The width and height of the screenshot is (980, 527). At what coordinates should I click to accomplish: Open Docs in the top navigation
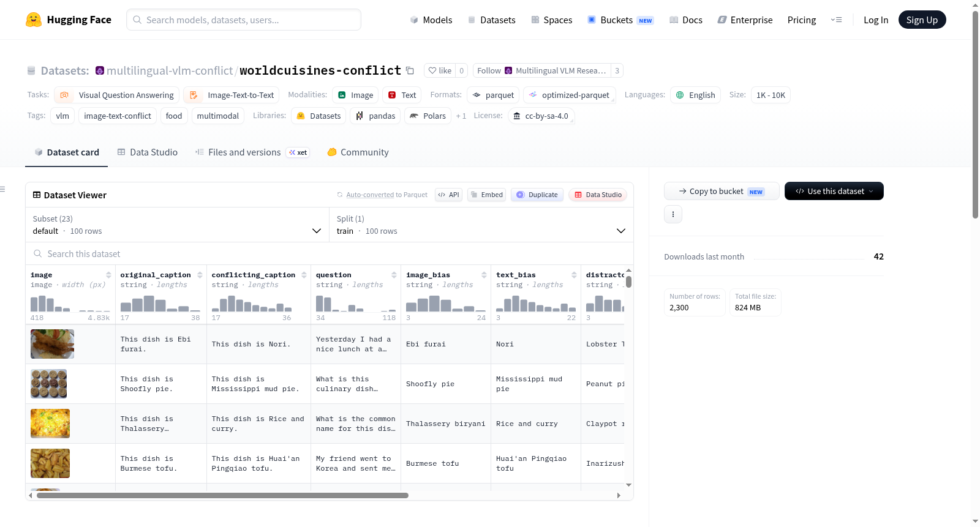(685, 20)
